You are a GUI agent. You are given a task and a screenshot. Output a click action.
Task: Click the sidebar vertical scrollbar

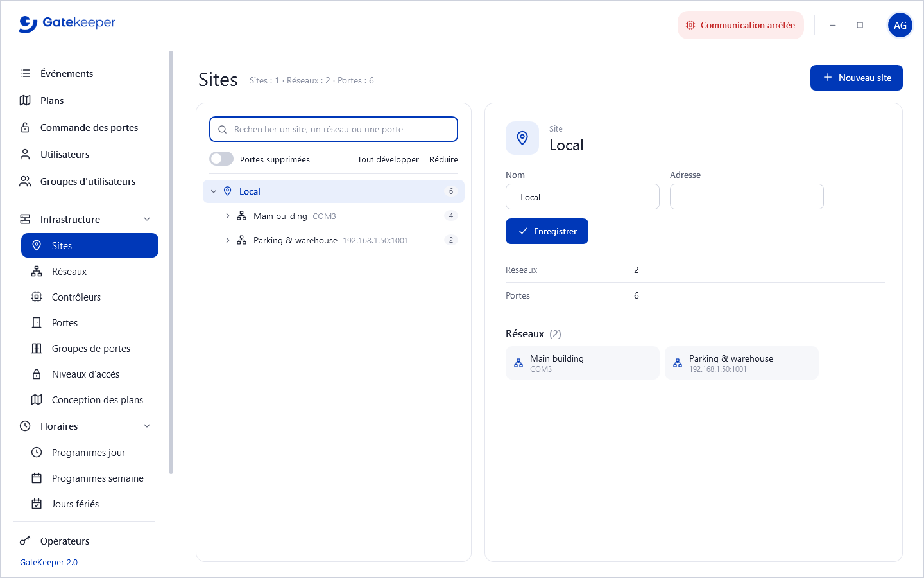171,262
